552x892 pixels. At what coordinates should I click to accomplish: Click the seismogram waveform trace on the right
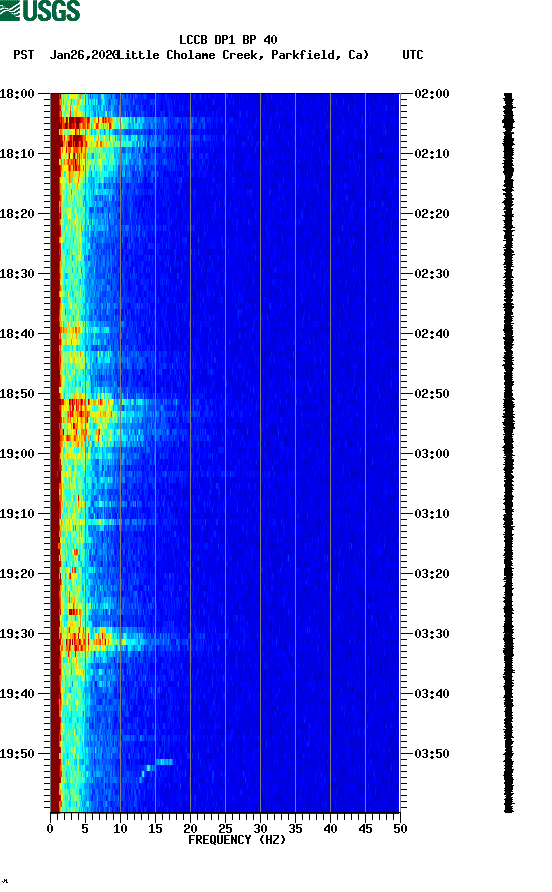point(509,453)
